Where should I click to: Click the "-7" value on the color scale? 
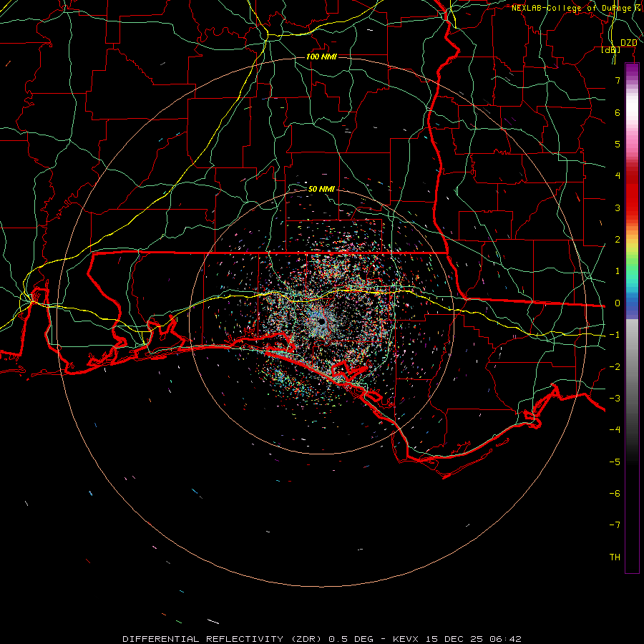click(615, 525)
